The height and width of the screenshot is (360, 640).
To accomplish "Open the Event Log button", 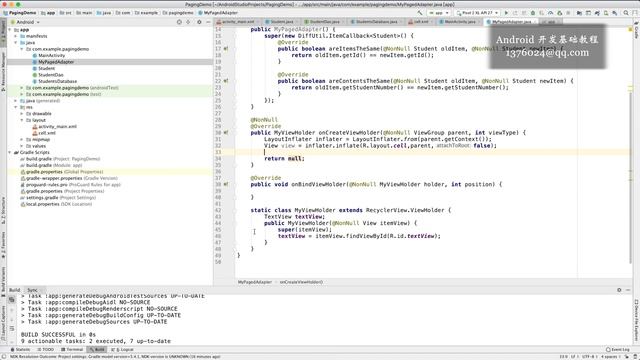I will (618, 349).
